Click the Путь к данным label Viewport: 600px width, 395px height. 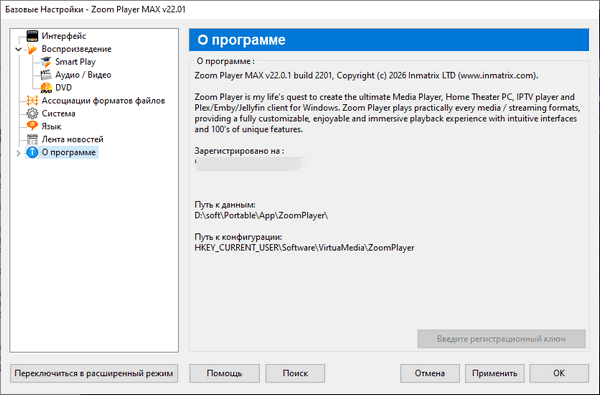coord(225,205)
